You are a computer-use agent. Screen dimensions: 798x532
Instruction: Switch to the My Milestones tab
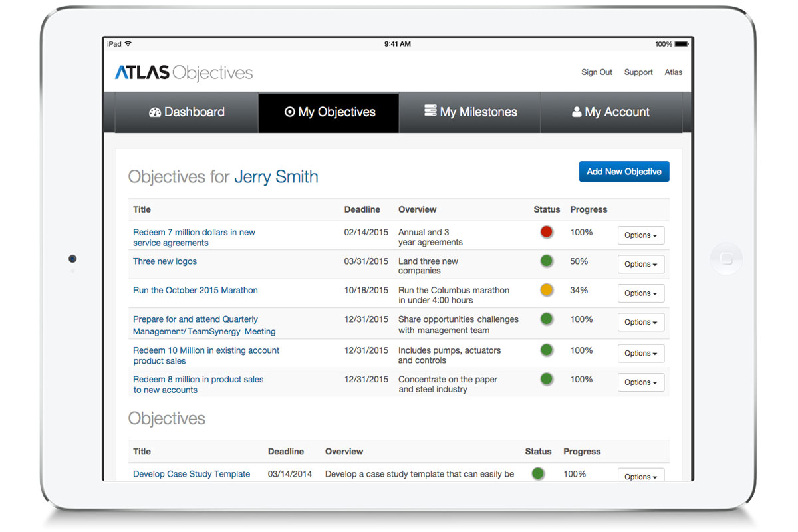pyautogui.click(x=469, y=112)
